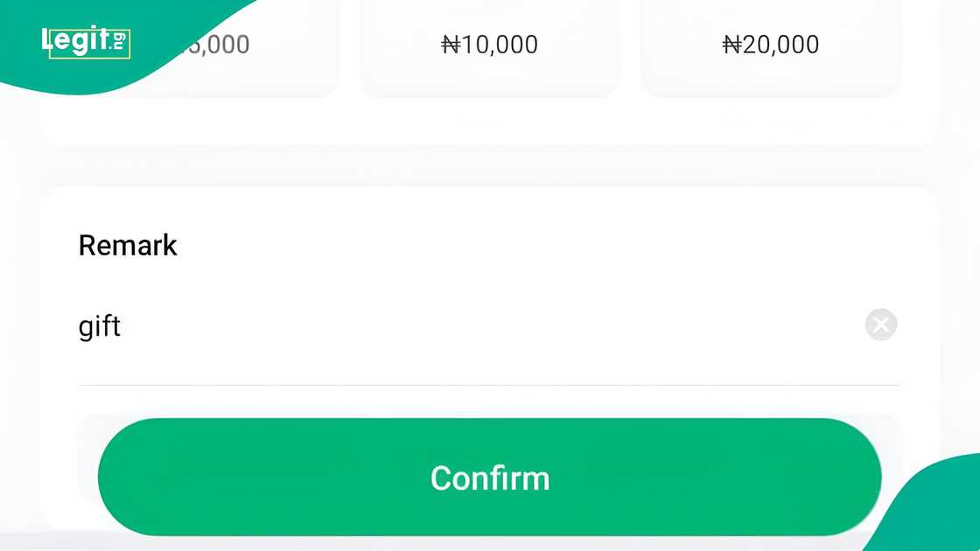
Task: Clear the Remark text with the X icon
Action: pyautogui.click(x=881, y=324)
